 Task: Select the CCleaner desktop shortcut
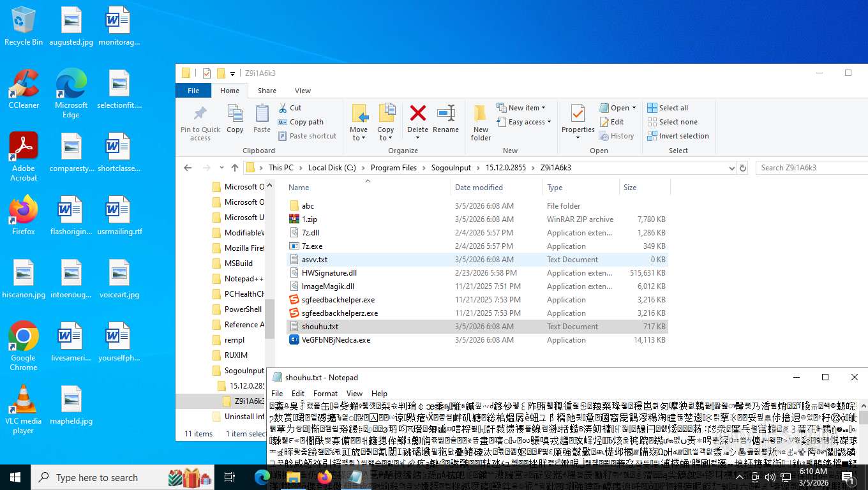pos(24,89)
